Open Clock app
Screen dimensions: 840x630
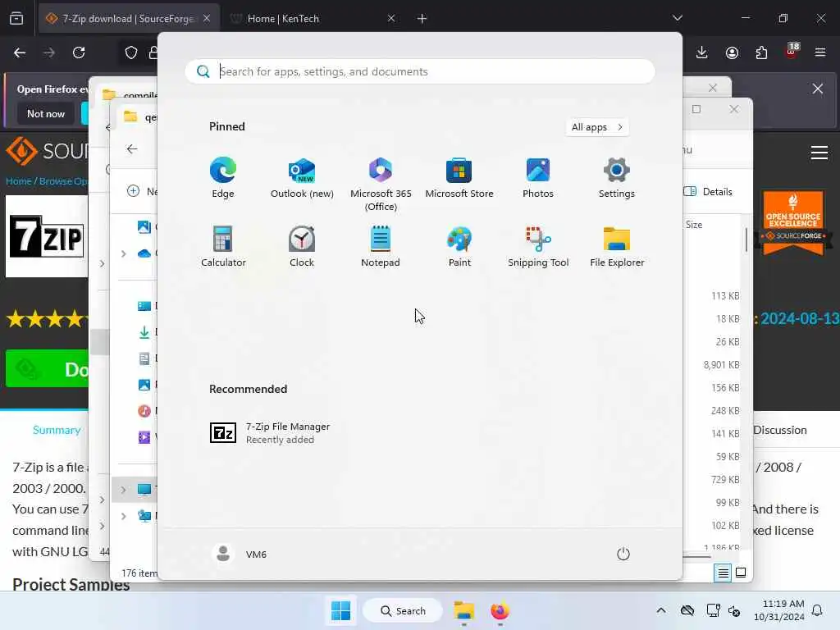tap(302, 247)
